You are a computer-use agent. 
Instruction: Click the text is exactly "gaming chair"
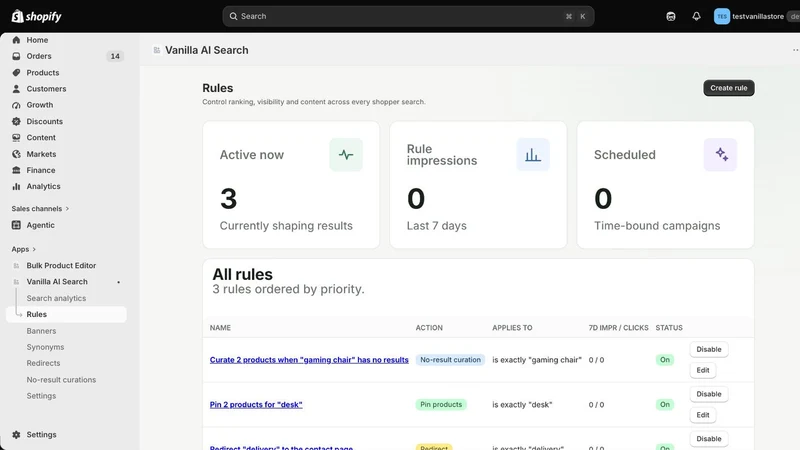tap(537, 360)
